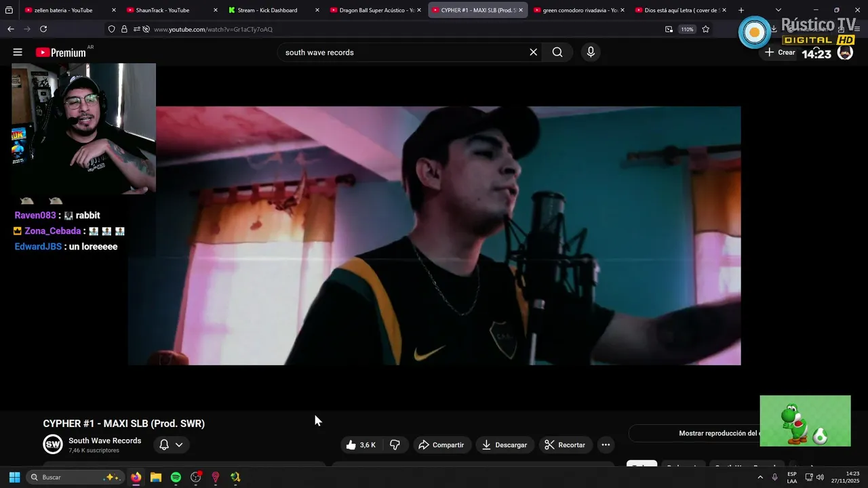The image size is (868, 488).
Task: Switch to Stream Kick Dashboard tab
Action: (267, 10)
